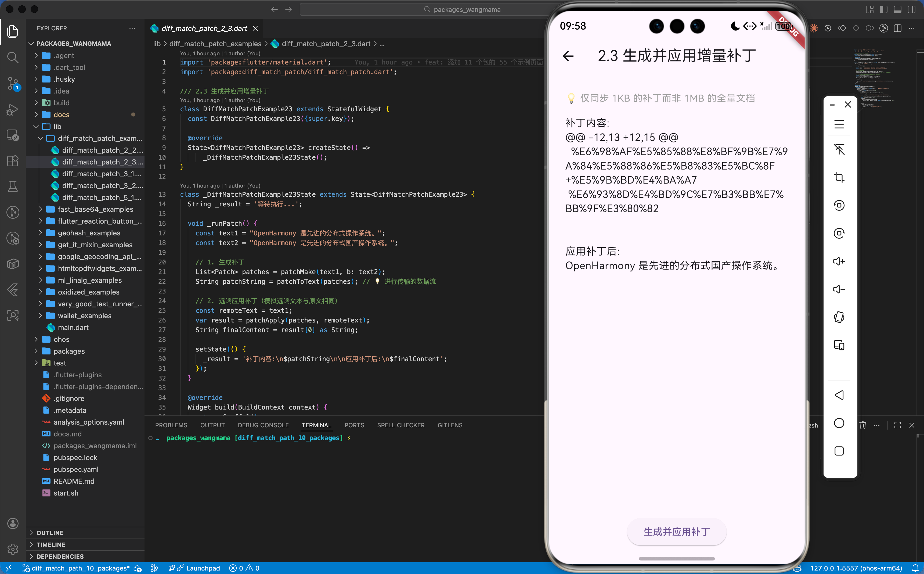Screen dimensions: 924x574
Task: Open Run and Debug view
Action: click(13, 110)
